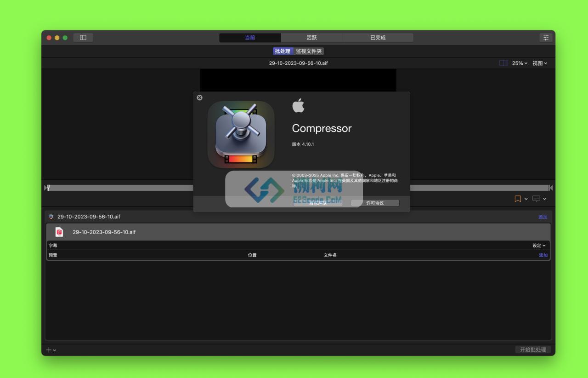
Task: Select the 已完成 tab
Action: click(378, 38)
